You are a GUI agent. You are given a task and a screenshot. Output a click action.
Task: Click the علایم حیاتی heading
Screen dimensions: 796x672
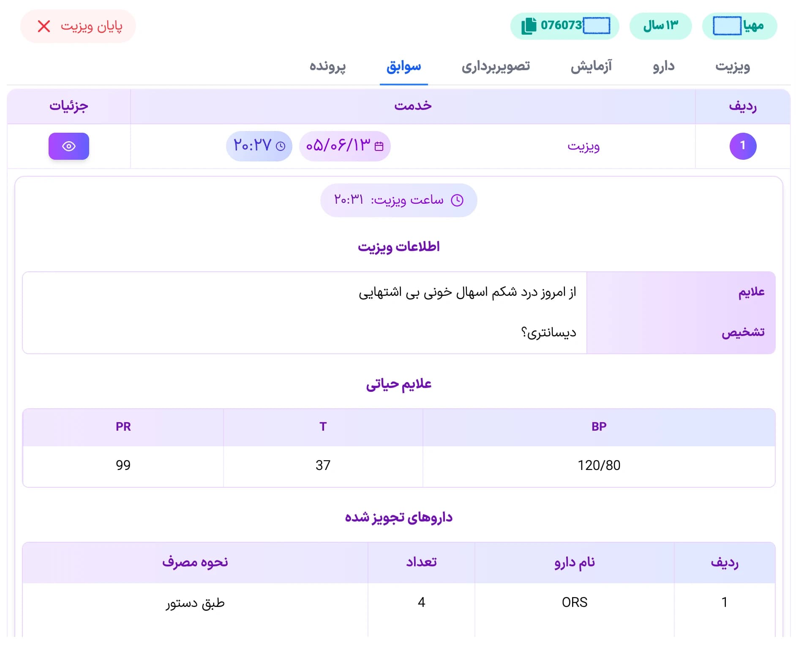[x=398, y=384]
